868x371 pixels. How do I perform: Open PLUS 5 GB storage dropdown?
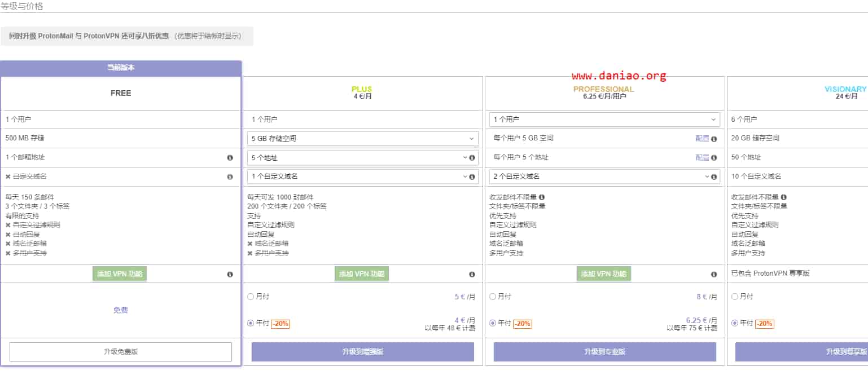coord(362,139)
